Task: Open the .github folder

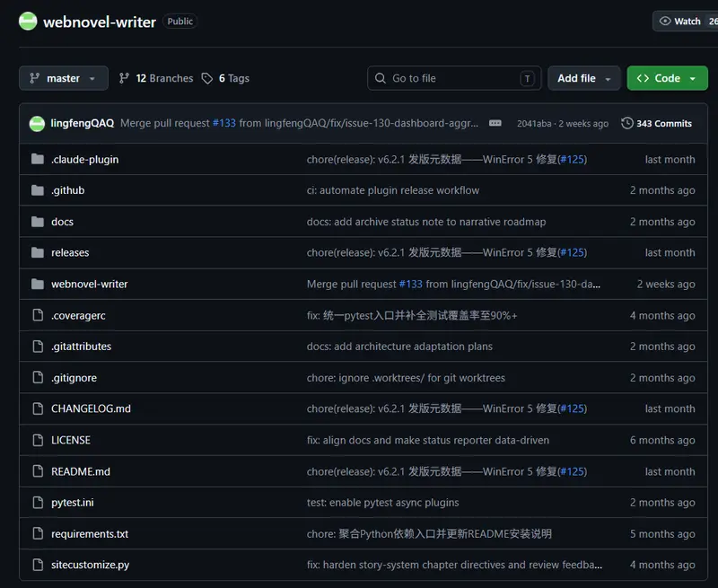Action: [68, 190]
